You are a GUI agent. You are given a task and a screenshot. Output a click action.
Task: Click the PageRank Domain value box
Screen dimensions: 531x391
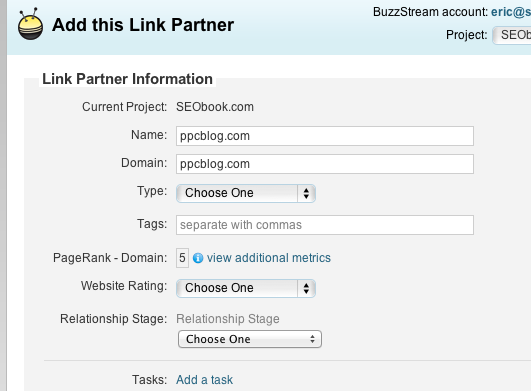tap(182, 258)
